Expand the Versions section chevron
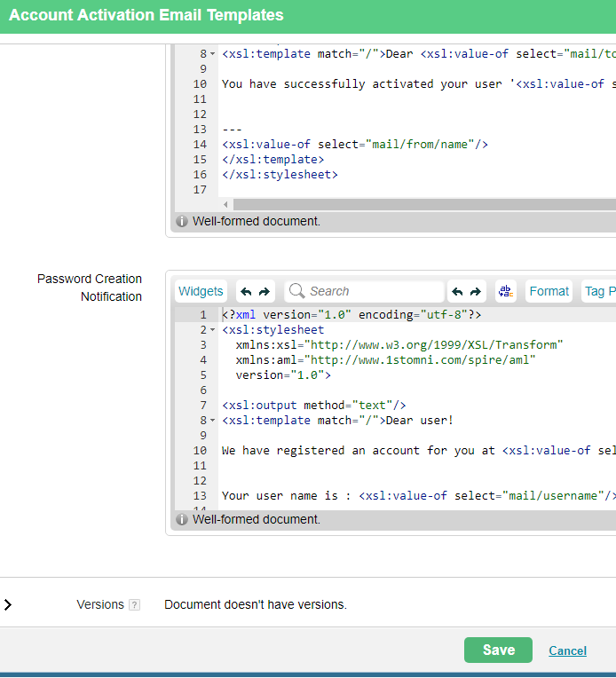 tap(8, 604)
